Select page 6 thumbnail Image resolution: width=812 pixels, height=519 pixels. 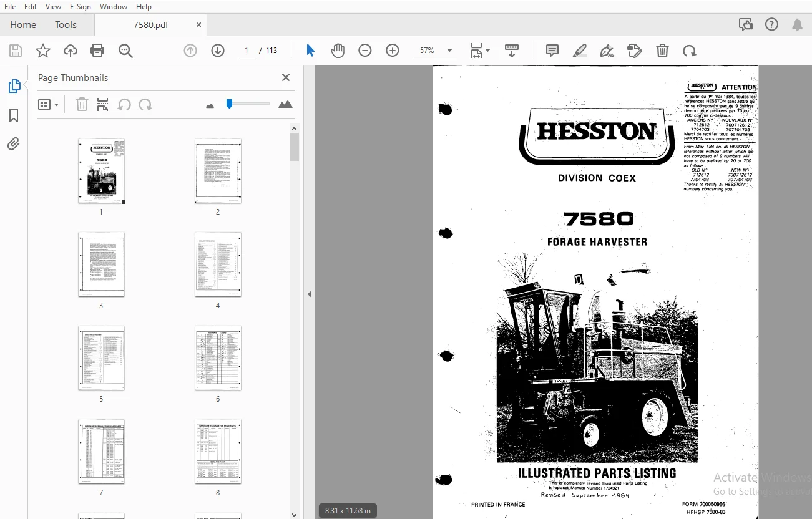click(x=218, y=358)
